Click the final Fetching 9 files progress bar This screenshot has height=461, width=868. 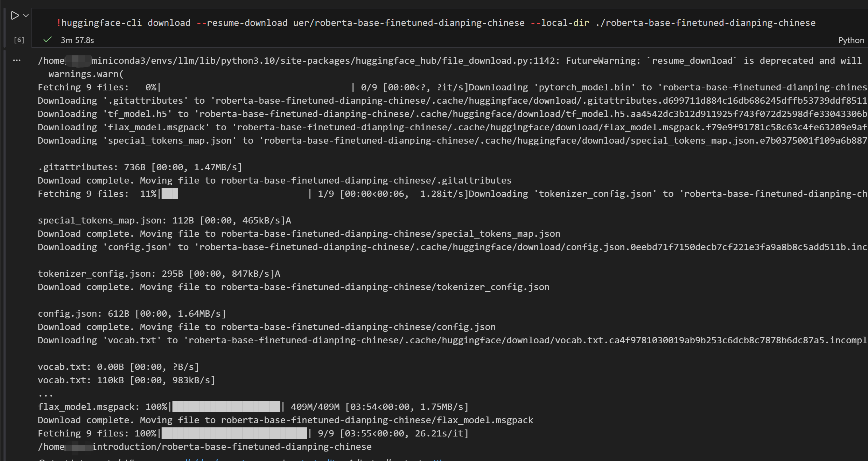tap(234, 433)
